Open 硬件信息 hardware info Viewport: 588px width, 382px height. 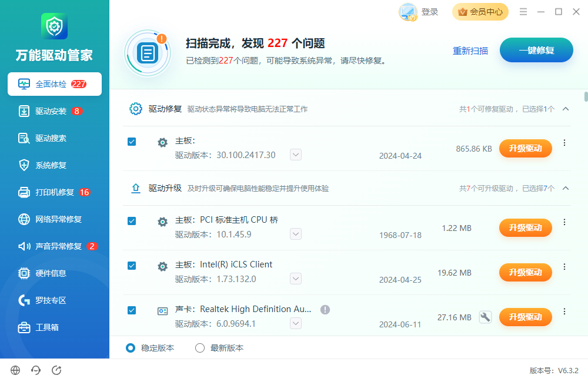[54, 273]
